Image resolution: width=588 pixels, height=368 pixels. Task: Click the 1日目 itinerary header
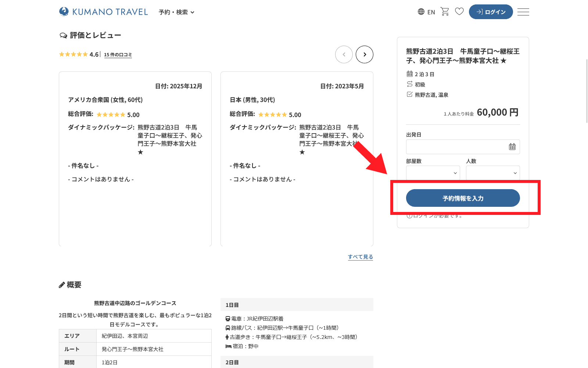297,305
